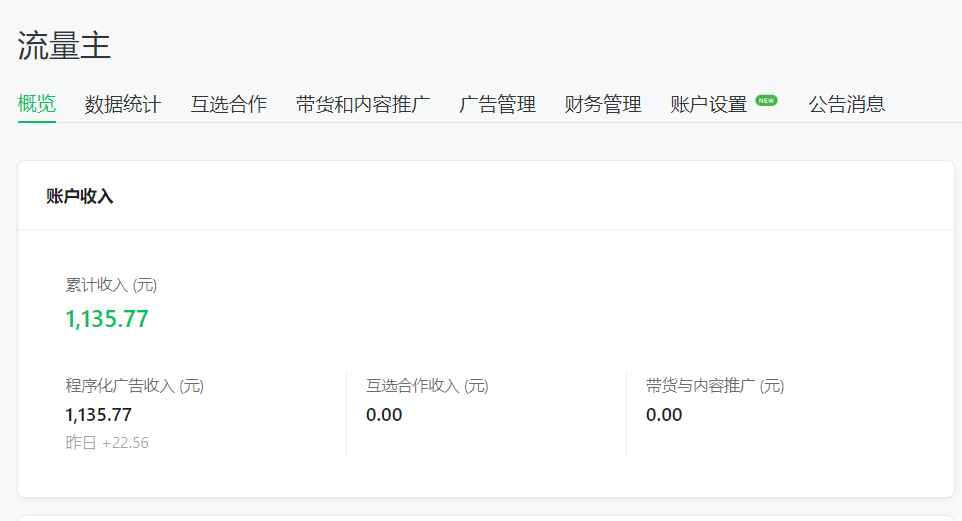Select the 带货和内容推广 tab
Screen dimensions: 962x521
point(363,104)
